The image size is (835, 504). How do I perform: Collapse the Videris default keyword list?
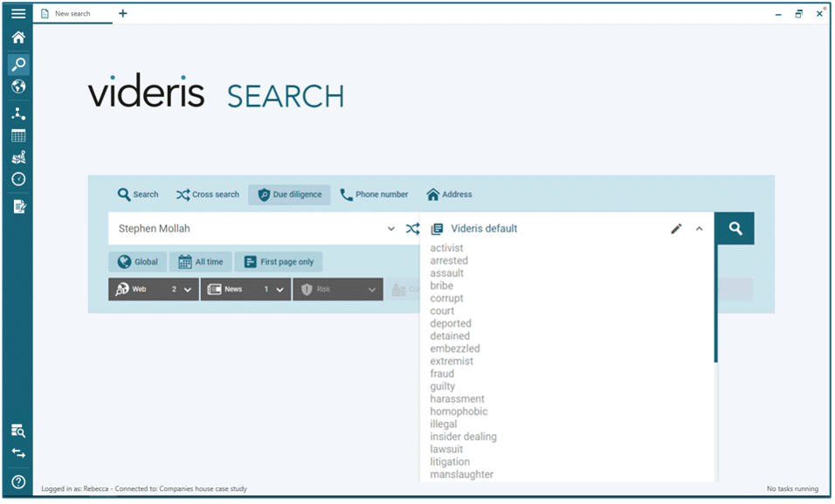(x=700, y=229)
